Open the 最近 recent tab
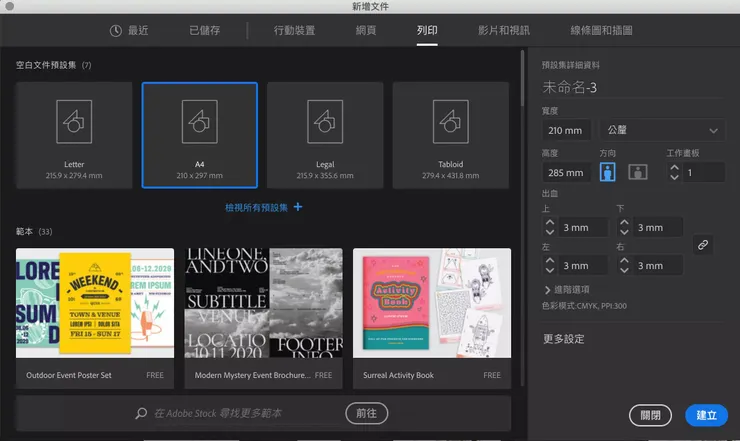Screen dimensions: 740x441 pyautogui.click(x=129, y=31)
